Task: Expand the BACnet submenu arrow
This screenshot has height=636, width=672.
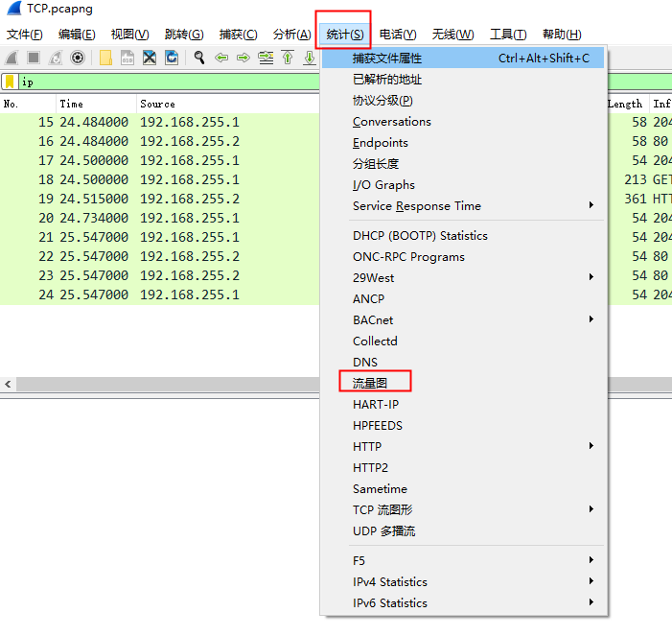Action: [591, 319]
